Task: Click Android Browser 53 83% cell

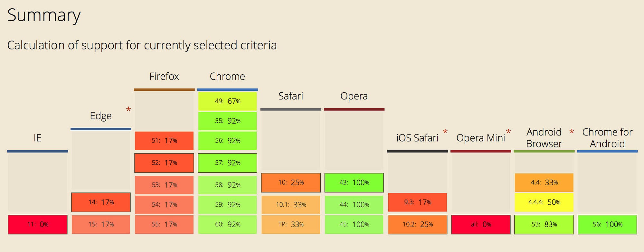Action: coord(544,224)
